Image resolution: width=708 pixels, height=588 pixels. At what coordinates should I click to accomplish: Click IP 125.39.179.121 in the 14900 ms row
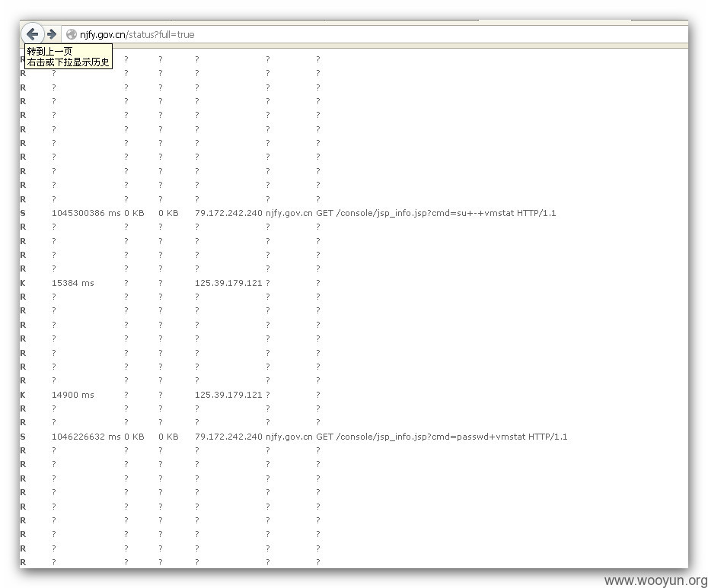[228, 395]
